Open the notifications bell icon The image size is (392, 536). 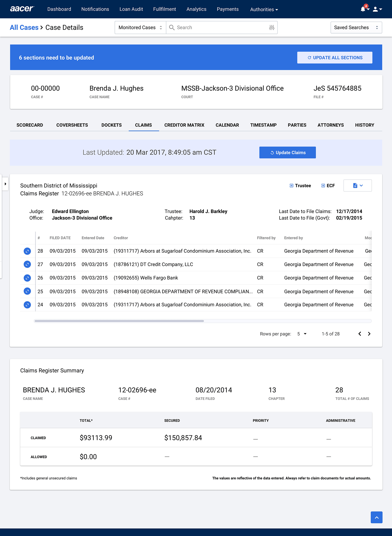[x=363, y=9]
